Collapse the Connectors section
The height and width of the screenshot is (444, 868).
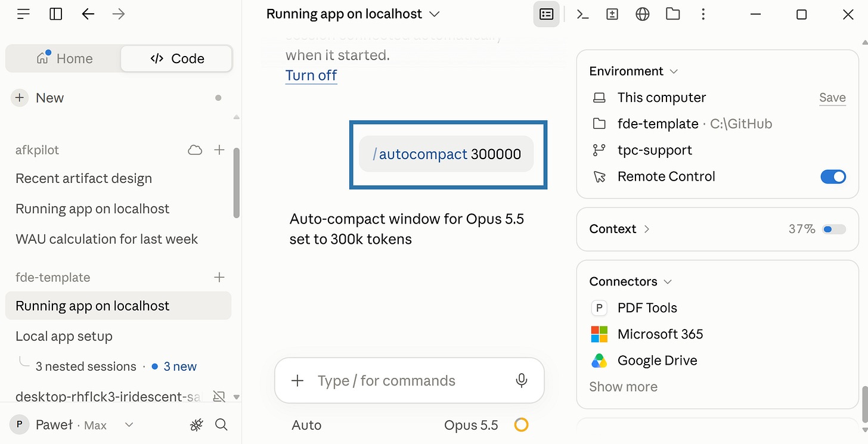[631, 281]
